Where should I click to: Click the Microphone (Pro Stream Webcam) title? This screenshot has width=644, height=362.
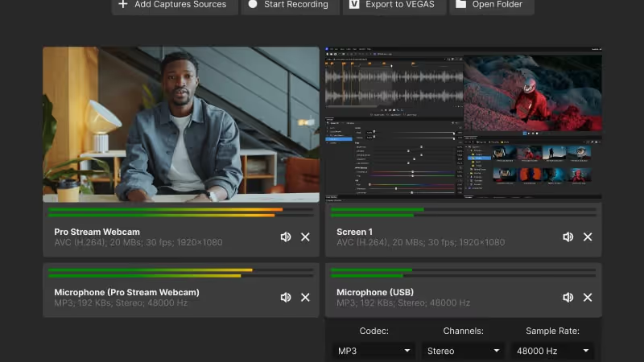(127, 292)
